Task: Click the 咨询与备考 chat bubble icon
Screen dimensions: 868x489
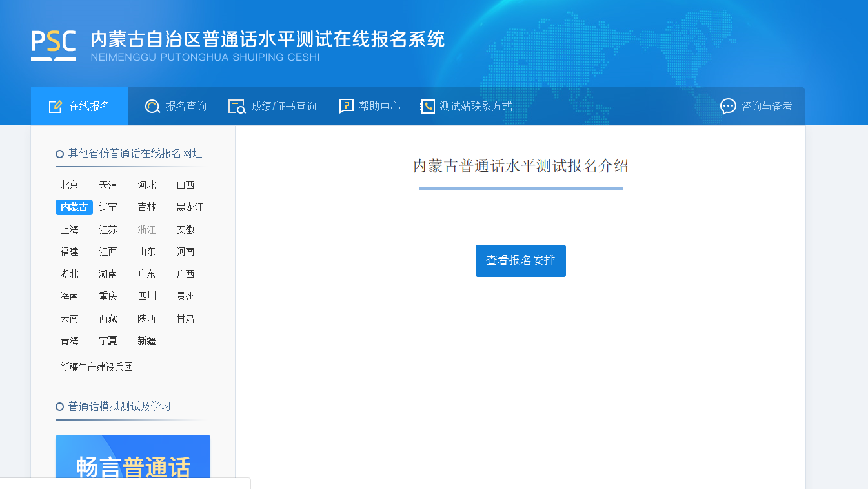Action: click(x=728, y=107)
